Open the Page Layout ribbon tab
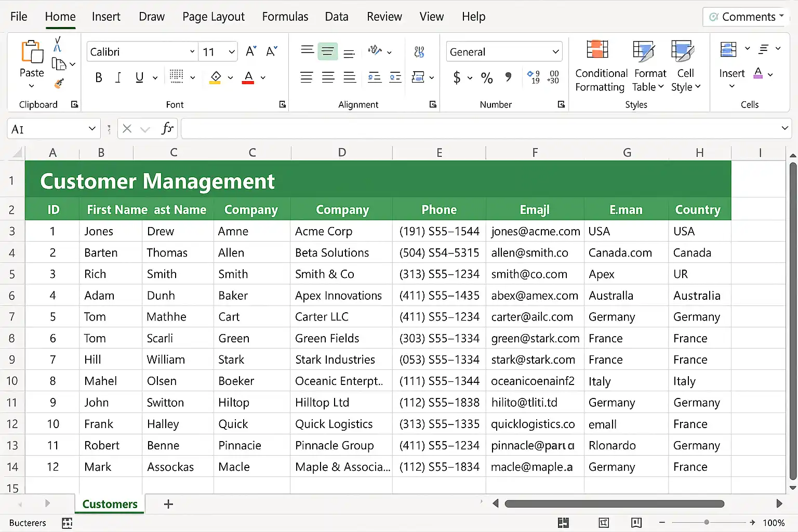Image resolution: width=798 pixels, height=532 pixels. pyautogui.click(x=213, y=17)
